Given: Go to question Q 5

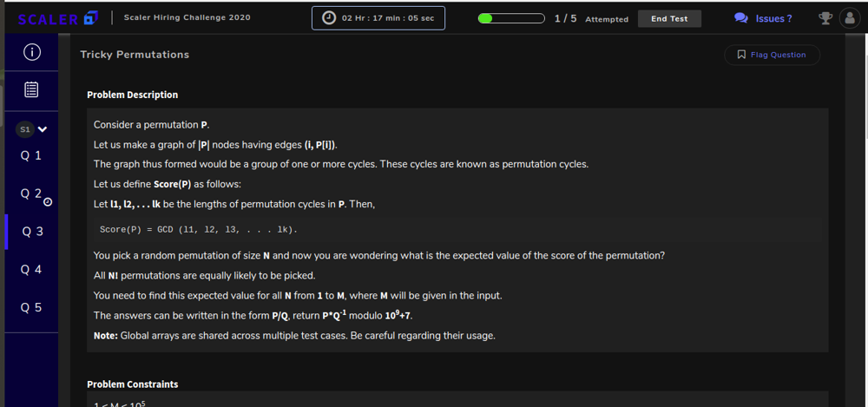Looking at the screenshot, I should [31, 307].
